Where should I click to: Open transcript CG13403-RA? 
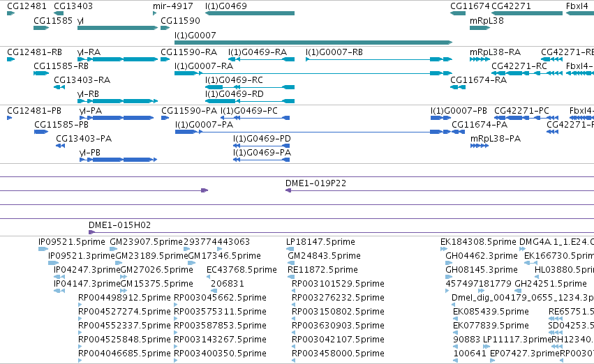pyautogui.click(x=82, y=79)
